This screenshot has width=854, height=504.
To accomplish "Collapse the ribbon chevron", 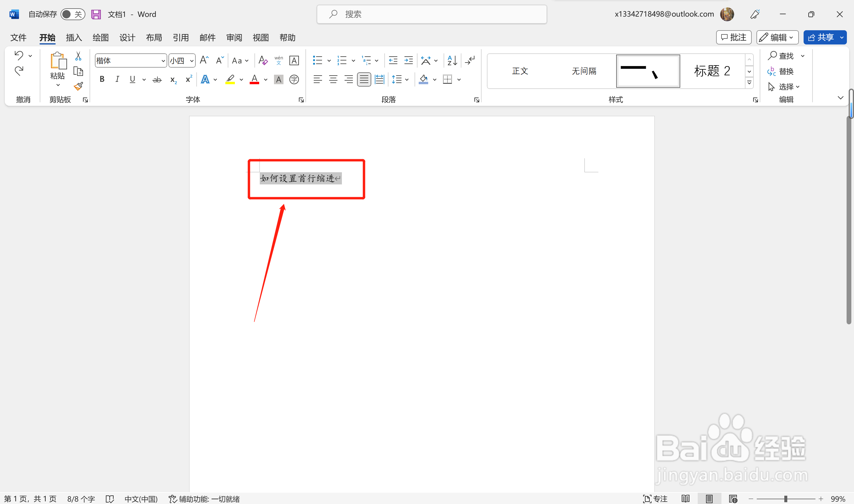I will pos(840,98).
